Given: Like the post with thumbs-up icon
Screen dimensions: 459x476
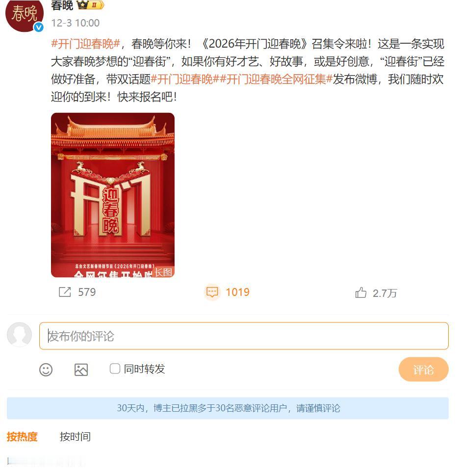Looking at the screenshot, I should pyautogui.click(x=361, y=292).
